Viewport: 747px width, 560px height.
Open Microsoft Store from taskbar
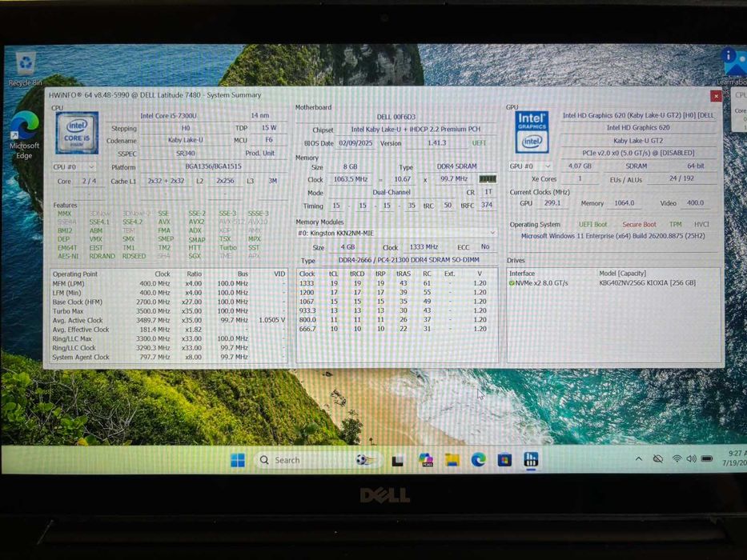[x=504, y=460]
